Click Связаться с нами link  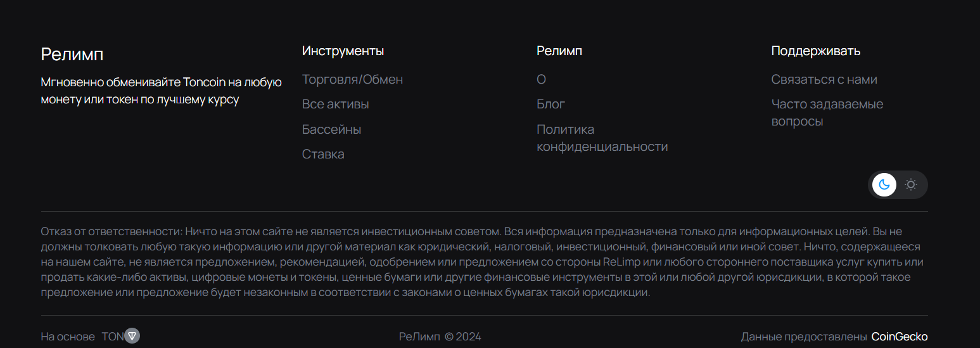click(824, 79)
